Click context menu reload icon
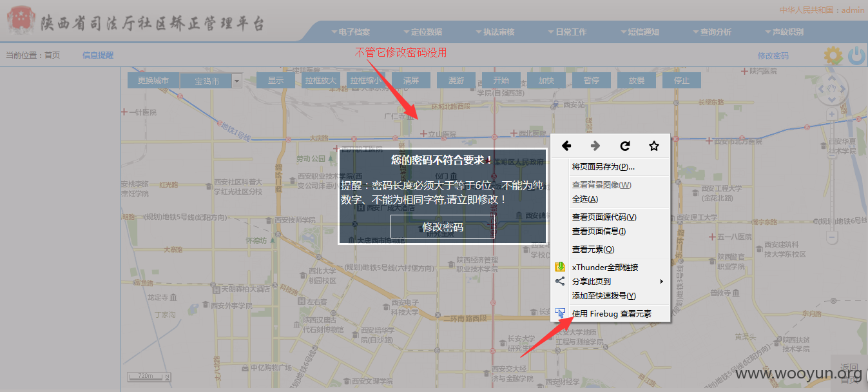 (x=624, y=146)
